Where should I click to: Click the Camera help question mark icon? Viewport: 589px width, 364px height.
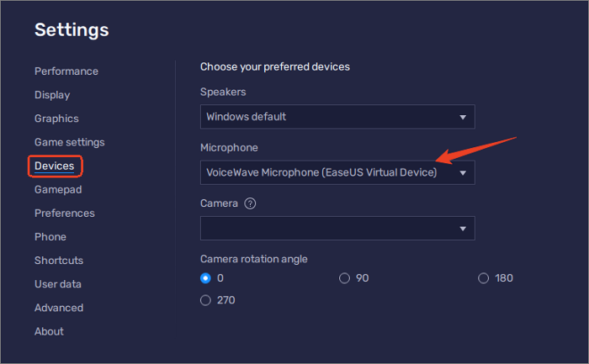(250, 203)
